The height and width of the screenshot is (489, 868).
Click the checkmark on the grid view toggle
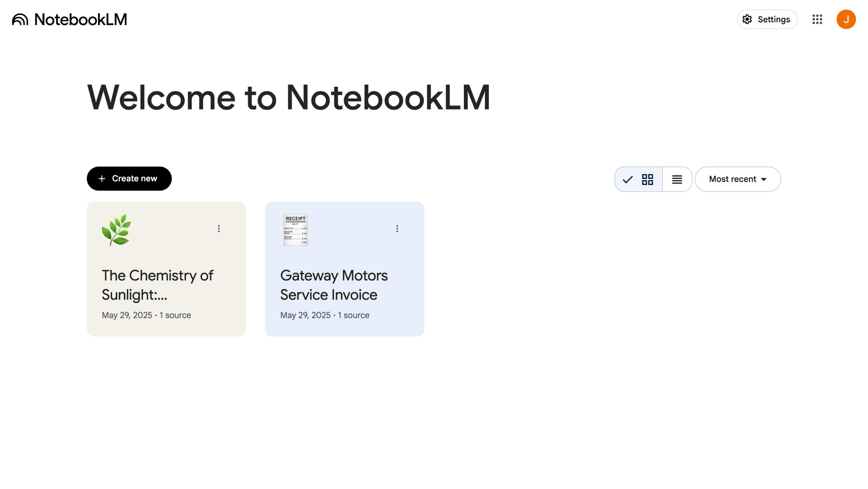click(628, 179)
